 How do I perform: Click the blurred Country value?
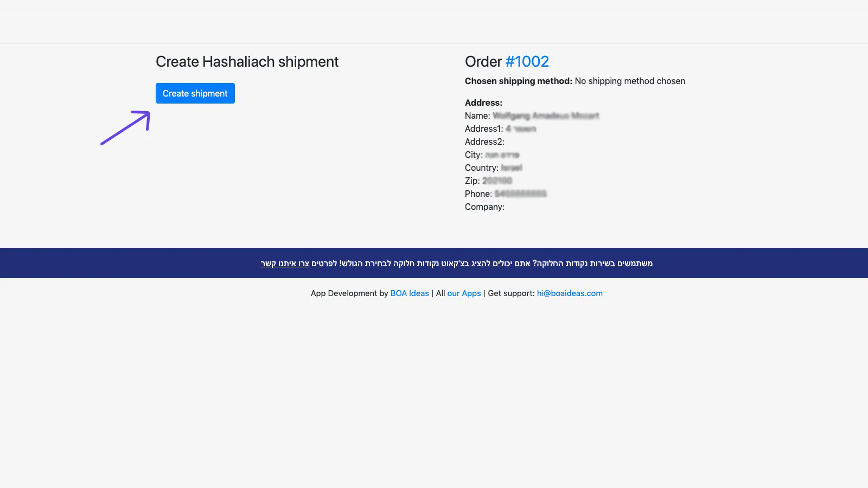click(511, 168)
